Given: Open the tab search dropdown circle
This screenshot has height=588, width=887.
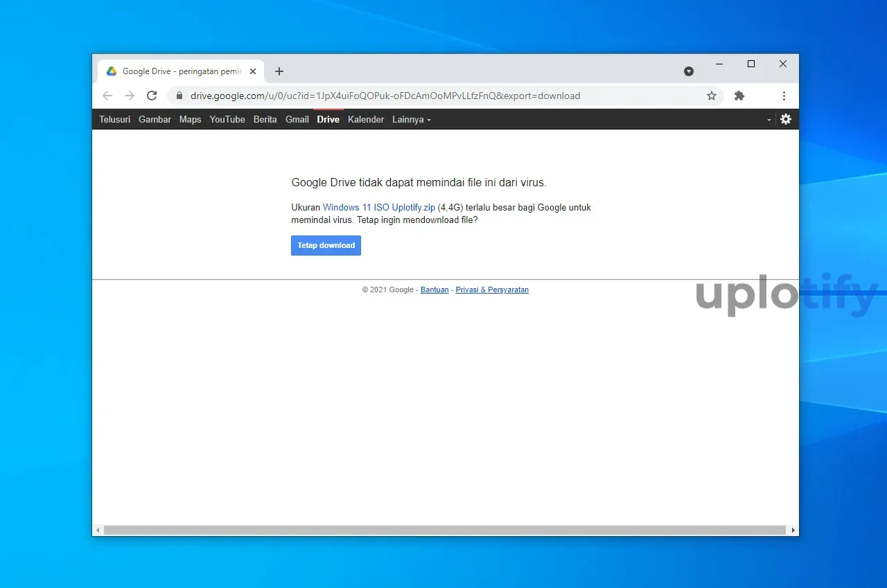Looking at the screenshot, I should point(689,71).
